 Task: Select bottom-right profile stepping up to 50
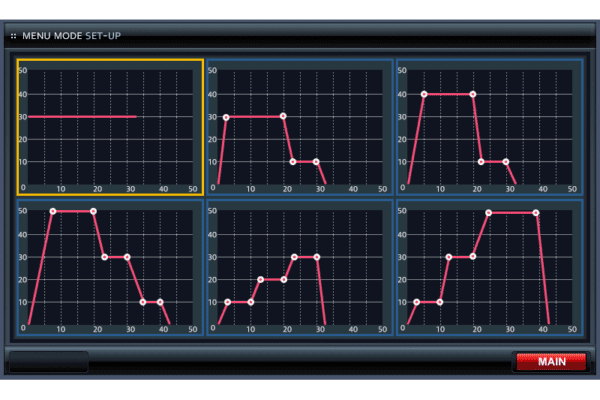[489, 268]
